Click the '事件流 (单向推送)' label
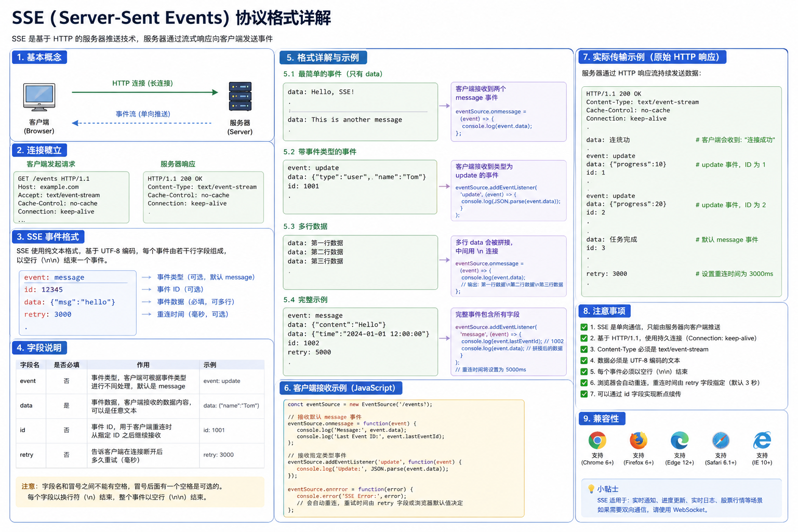The height and width of the screenshot is (532, 798). point(143,114)
